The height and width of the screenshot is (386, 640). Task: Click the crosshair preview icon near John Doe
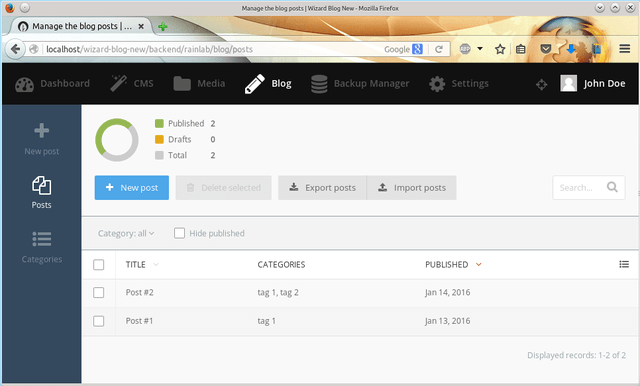pos(542,84)
